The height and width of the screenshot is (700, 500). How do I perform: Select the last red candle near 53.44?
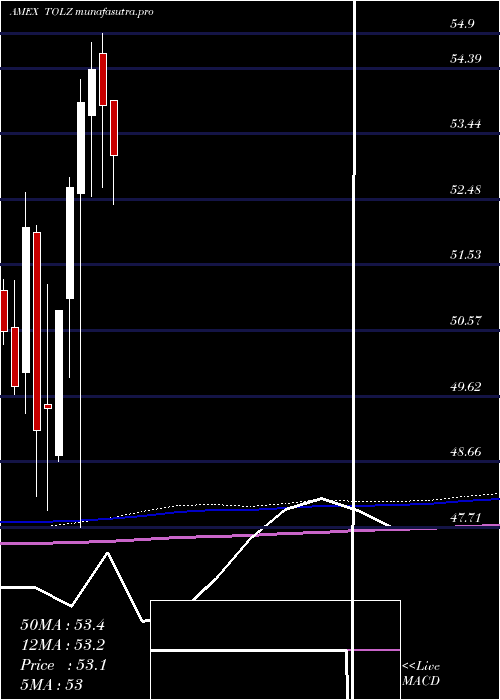[x=114, y=128]
